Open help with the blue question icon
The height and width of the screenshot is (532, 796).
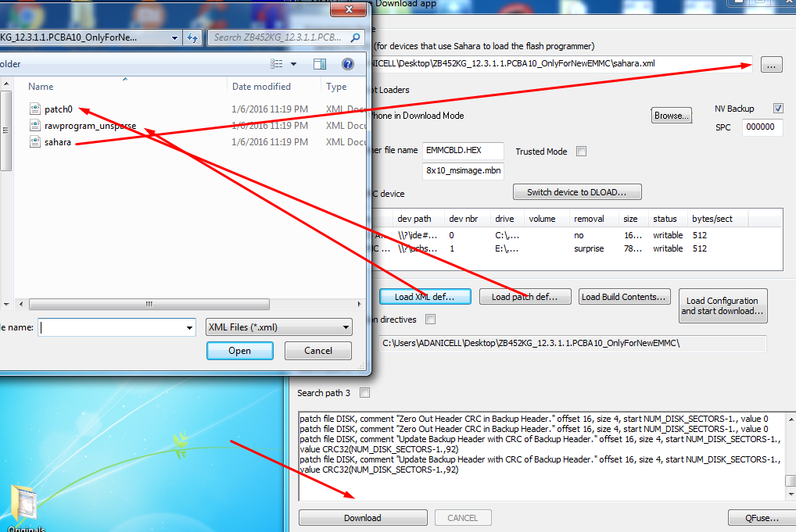click(x=348, y=64)
